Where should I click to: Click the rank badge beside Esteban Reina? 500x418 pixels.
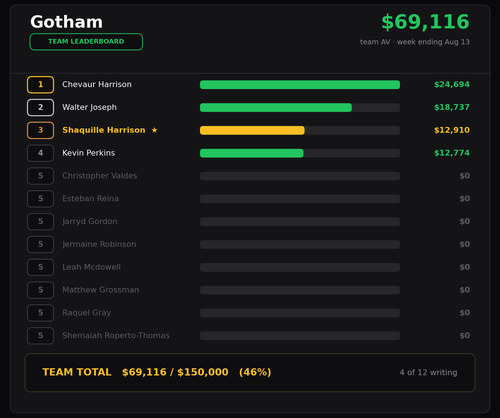[x=40, y=199]
